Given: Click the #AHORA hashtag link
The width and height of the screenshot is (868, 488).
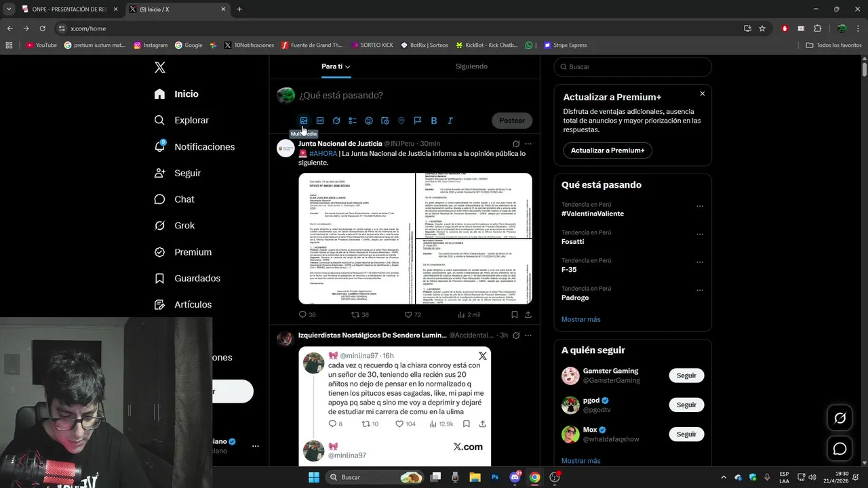Looking at the screenshot, I should [x=323, y=154].
